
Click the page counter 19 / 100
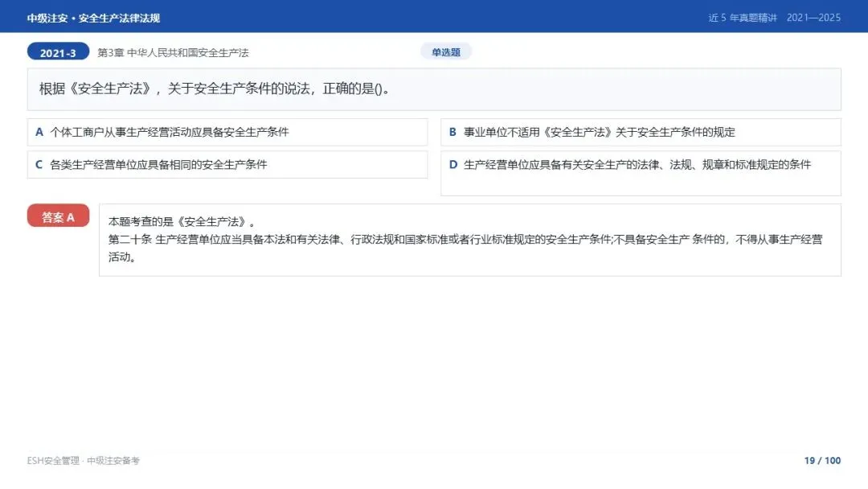[823, 461]
